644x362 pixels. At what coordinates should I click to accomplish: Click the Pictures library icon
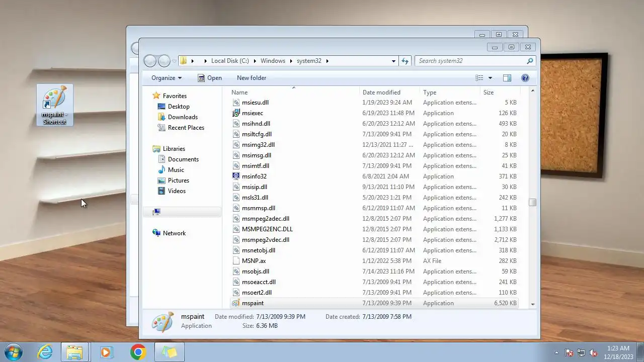point(162,180)
